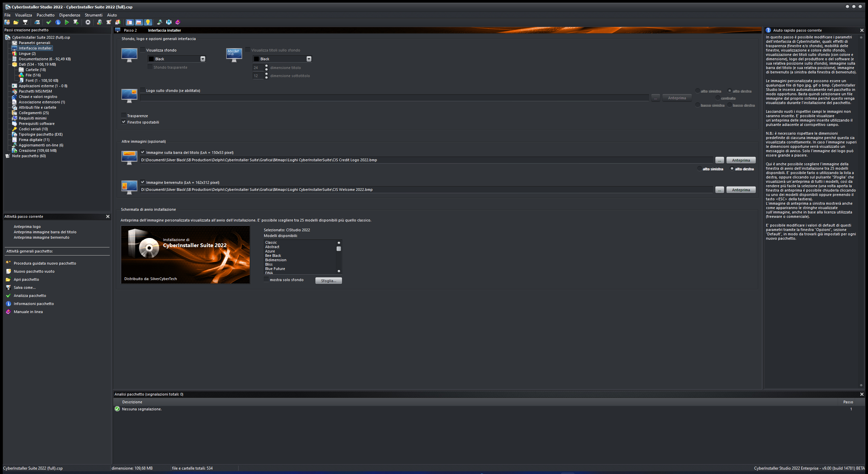Click the new package toolbar icon
The width and height of the screenshot is (868, 474).
(7, 22)
